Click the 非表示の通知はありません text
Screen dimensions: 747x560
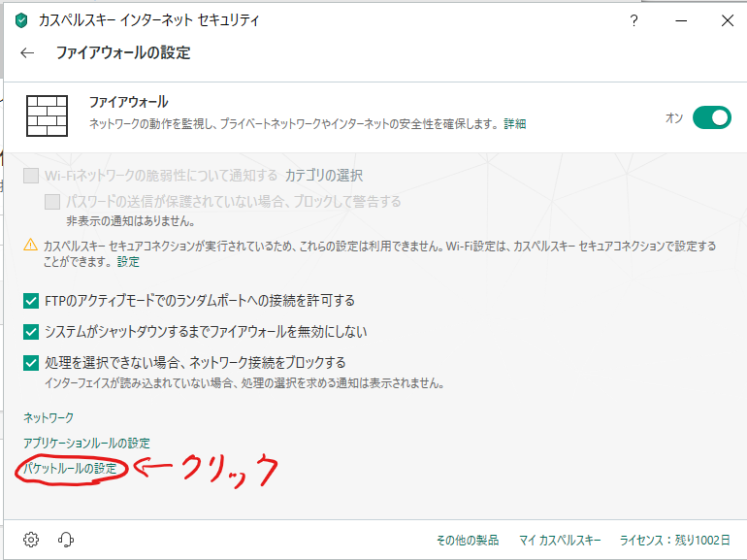131,221
